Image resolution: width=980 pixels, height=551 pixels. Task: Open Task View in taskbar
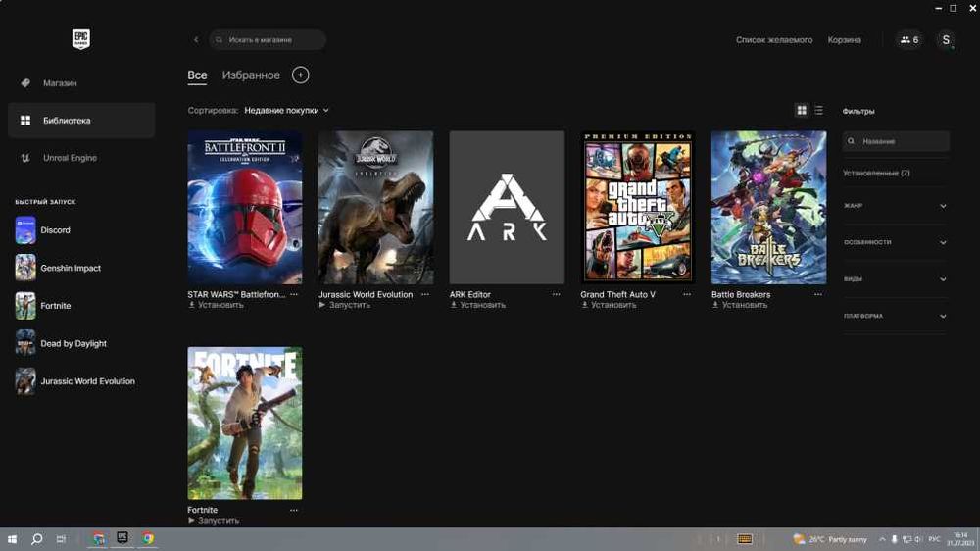point(61,539)
